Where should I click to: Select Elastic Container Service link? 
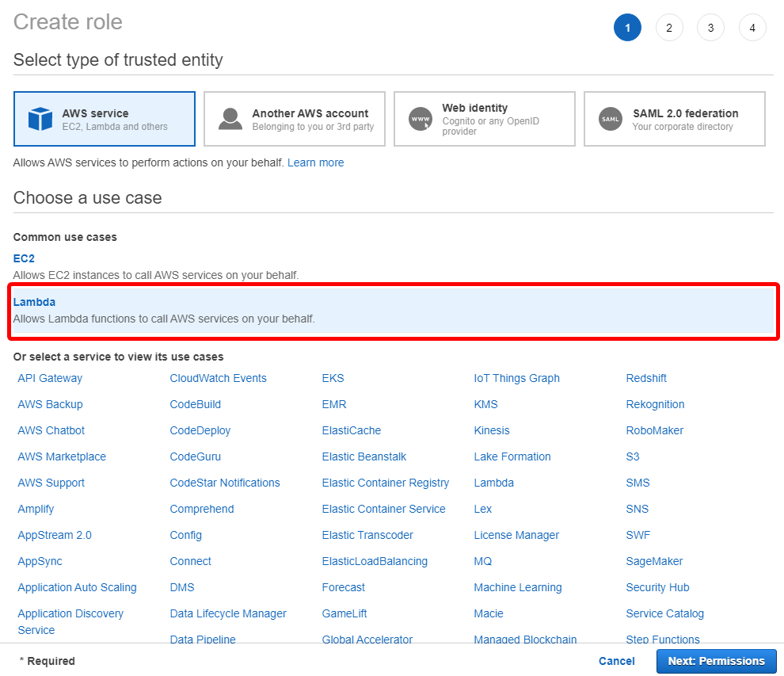coord(383,509)
